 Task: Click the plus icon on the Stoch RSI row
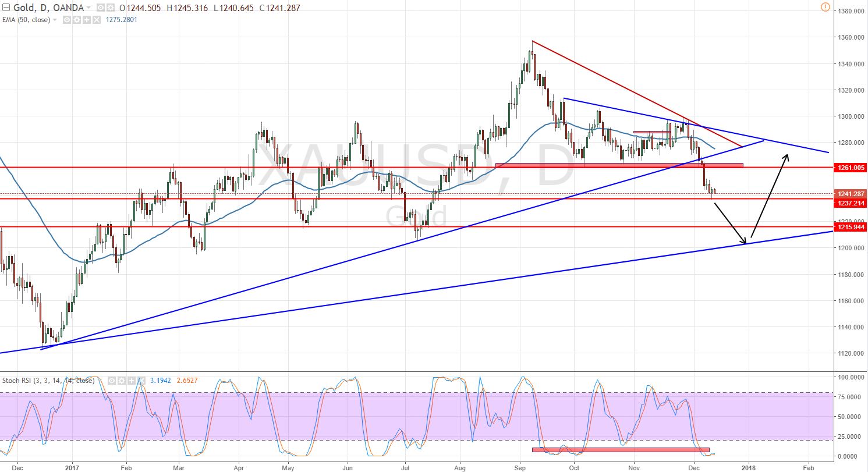click(x=130, y=379)
